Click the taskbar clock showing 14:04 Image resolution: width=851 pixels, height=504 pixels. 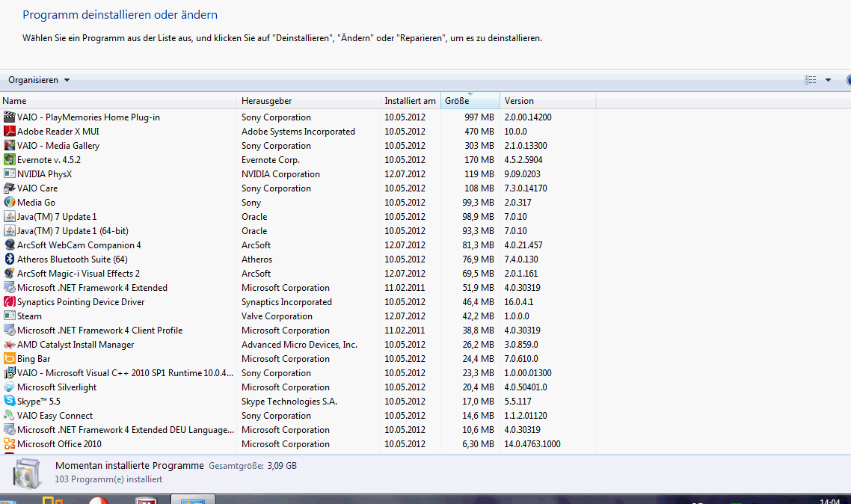(830, 501)
